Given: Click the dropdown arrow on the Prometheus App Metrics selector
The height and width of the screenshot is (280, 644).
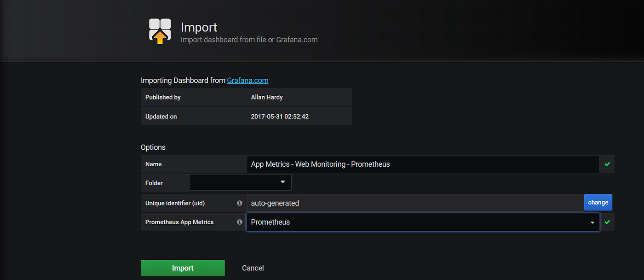Looking at the screenshot, I should tap(592, 222).
